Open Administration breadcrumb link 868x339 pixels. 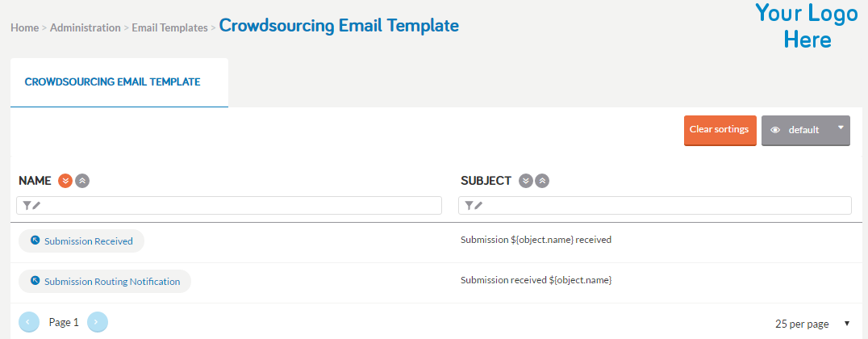tap(86, 27)
